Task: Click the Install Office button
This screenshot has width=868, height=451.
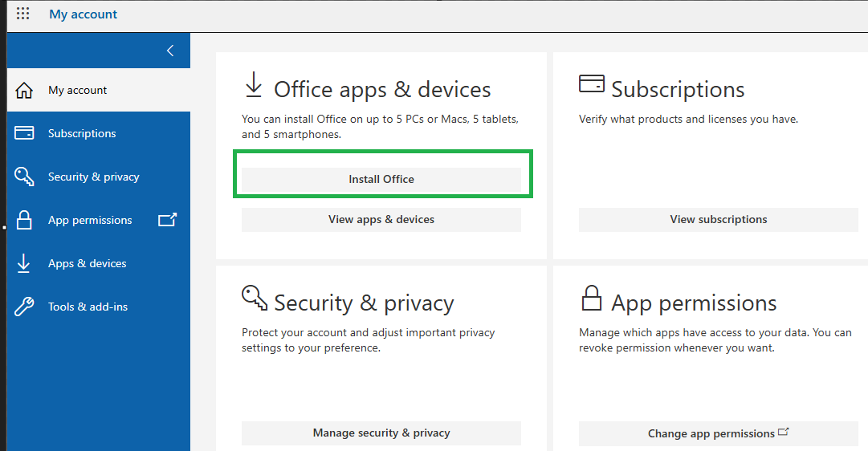Action: tap(381, 179)
